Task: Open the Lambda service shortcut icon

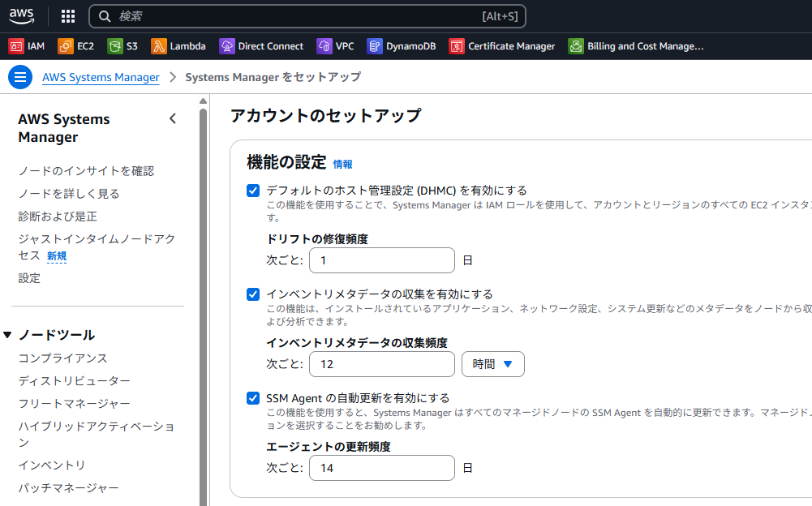Action: coord(158,46)
